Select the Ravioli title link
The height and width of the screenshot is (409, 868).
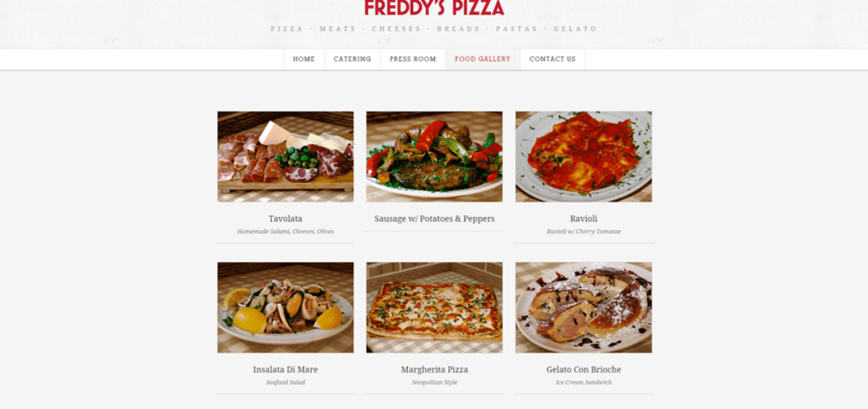(x=584, y=219)
